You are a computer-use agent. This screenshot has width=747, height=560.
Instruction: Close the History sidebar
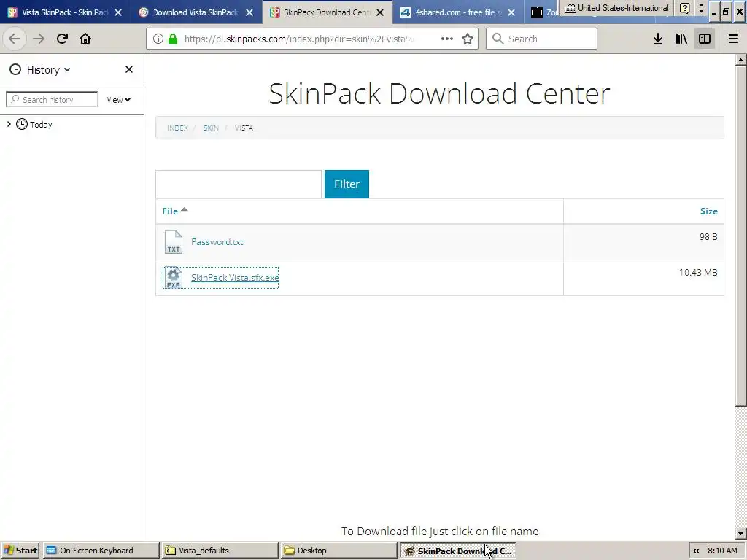pos(128,69)
